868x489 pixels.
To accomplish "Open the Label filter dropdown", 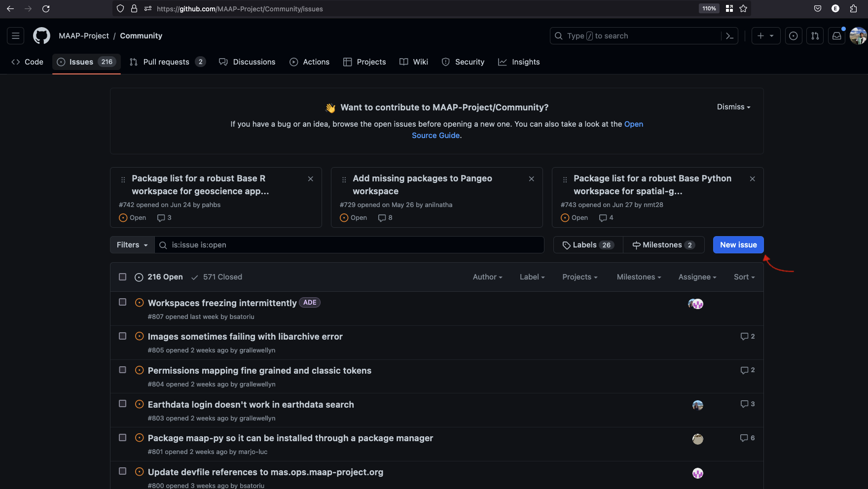I will 532,277.
